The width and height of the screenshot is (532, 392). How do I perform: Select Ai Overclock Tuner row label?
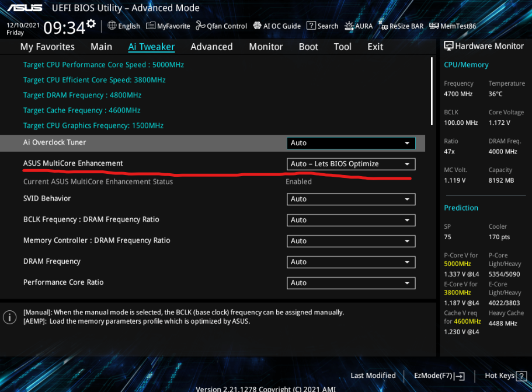(x=55, y=142)
